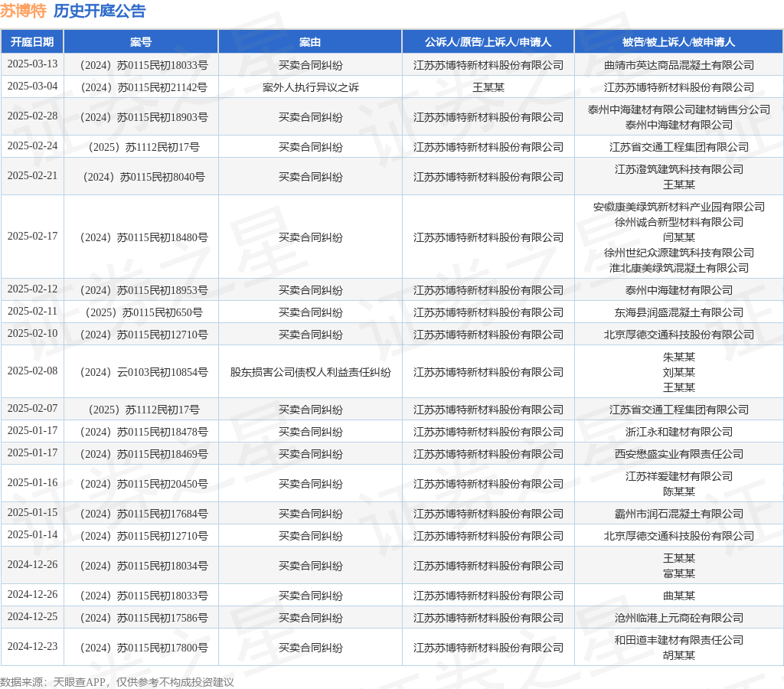Click defendant 江苏祥爱建材有限公司
Viewport: 784px width, 689px height.
coord(679,476)
